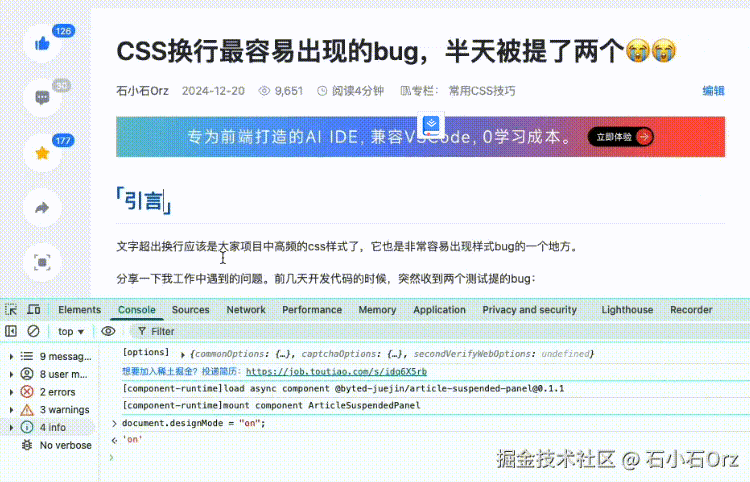The height and width of the screenshot is (482, 750).
Task: Switch to the Elements tab
Action: 79,309
